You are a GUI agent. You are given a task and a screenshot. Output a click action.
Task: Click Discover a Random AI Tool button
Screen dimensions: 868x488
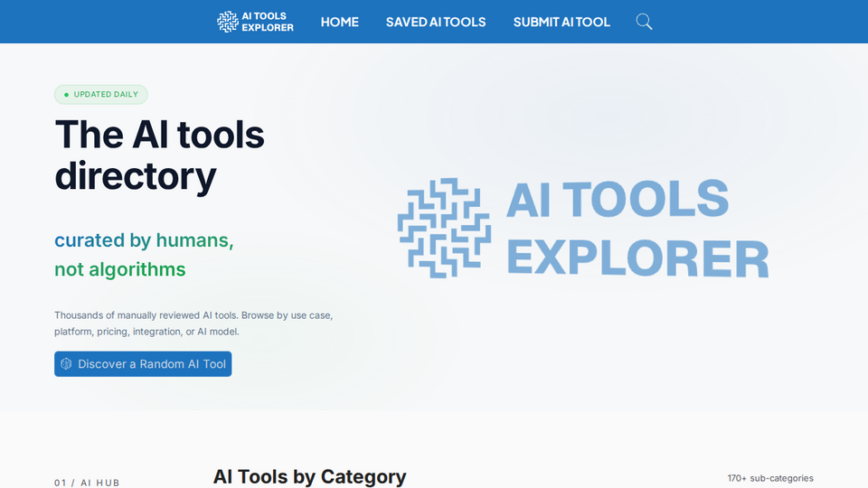(143, 364)
